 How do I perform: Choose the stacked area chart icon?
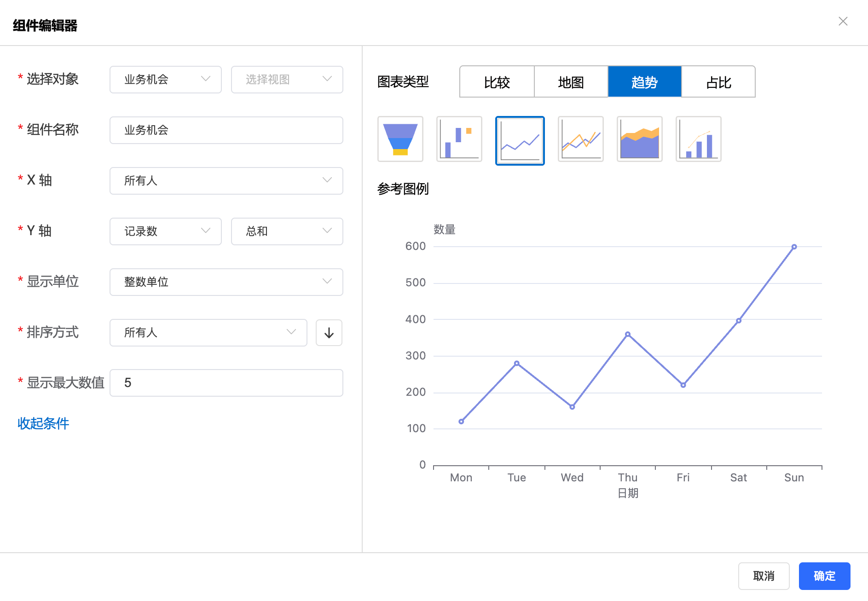click(x=639, y=139)
